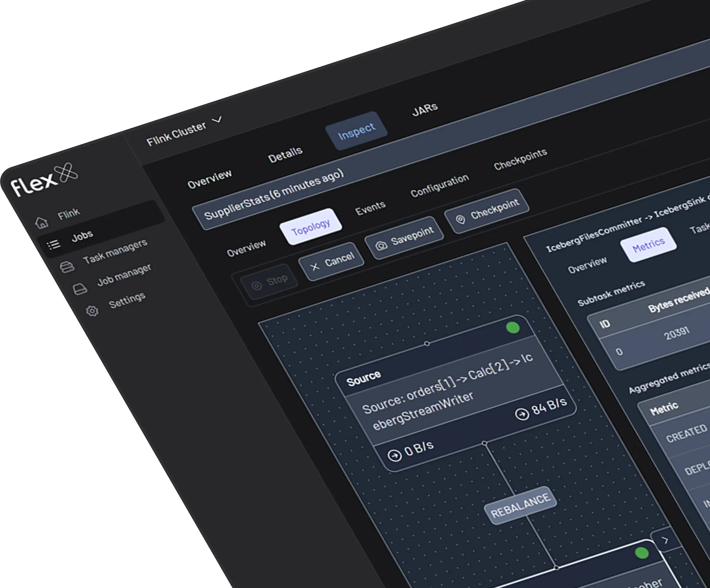The height and width of the screenshot is (588, 710).
Task: Open Settings via the gear icon
Action: pyautogui.click(x=92, y=311)
